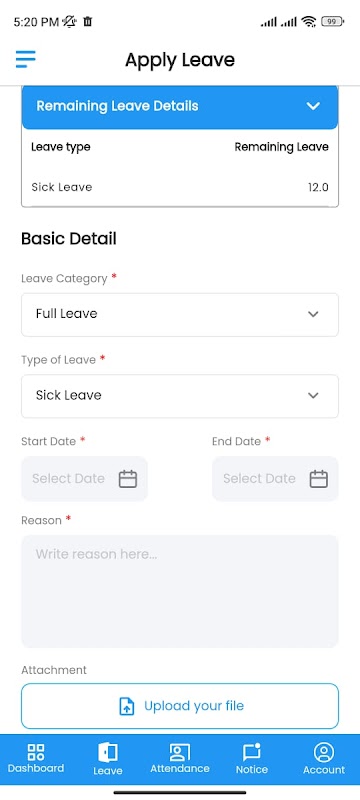Click the End Date Select Date field
This screenshot has width=360, height=800.
click(275, 479)
